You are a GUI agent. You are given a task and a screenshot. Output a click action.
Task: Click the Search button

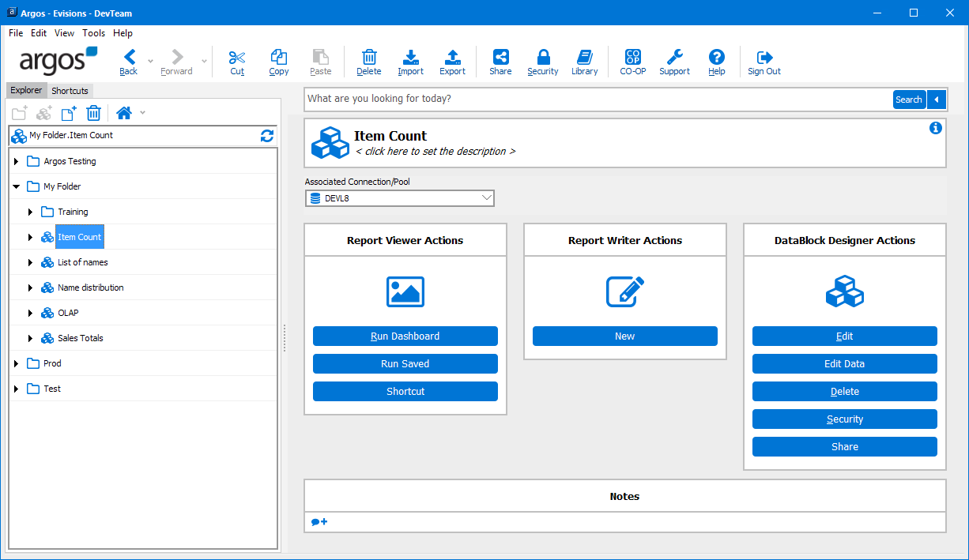(909, 100)
